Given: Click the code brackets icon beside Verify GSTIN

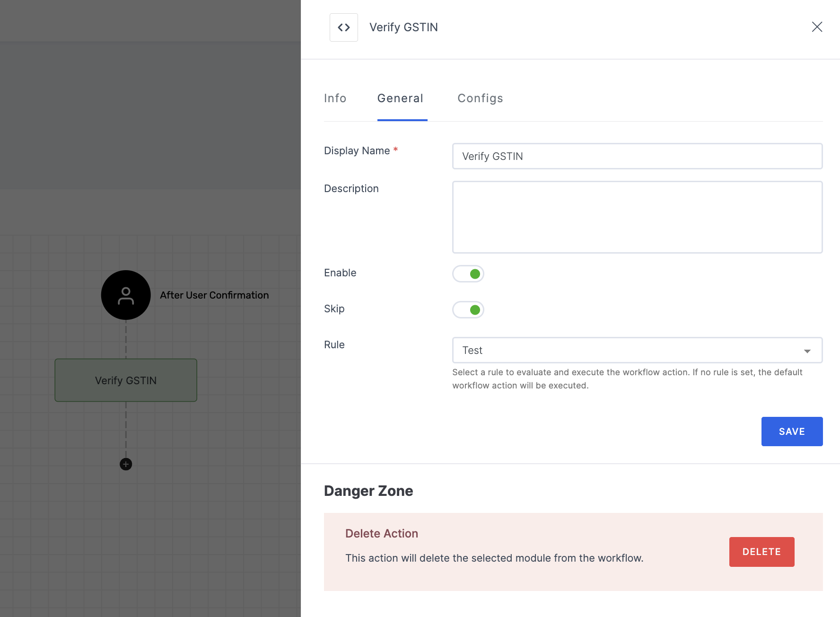Looking at the screenshot, I should tap(344, 27).
